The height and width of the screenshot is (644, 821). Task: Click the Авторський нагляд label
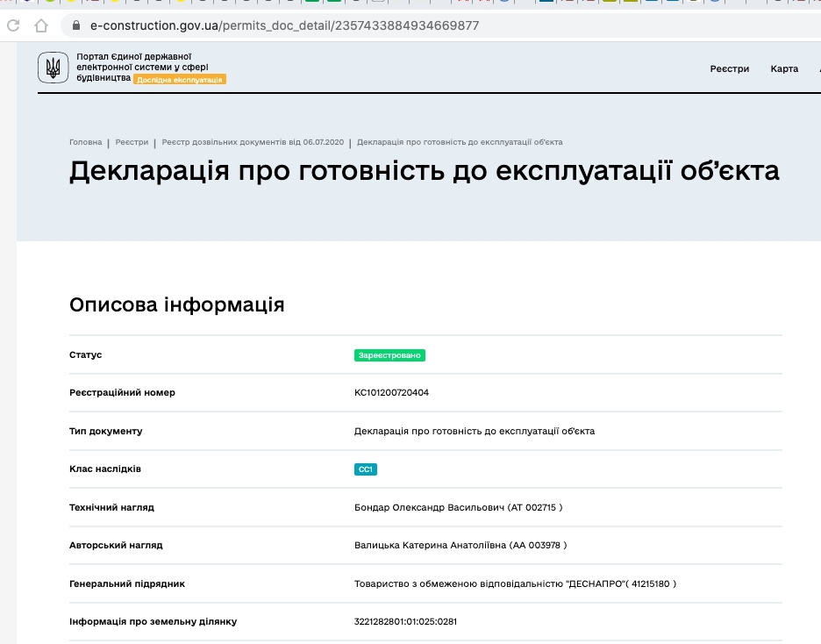(x=116, y=545)
